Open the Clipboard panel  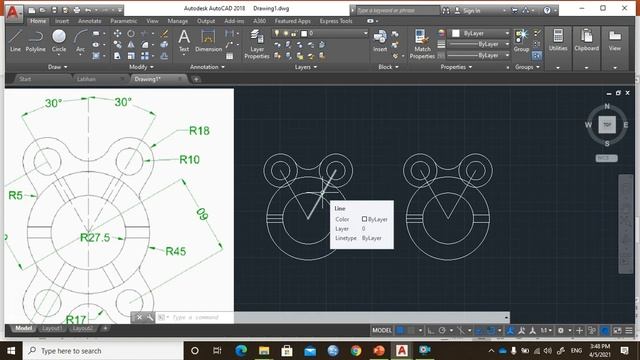pyautogui.click(x=587, y=41)
